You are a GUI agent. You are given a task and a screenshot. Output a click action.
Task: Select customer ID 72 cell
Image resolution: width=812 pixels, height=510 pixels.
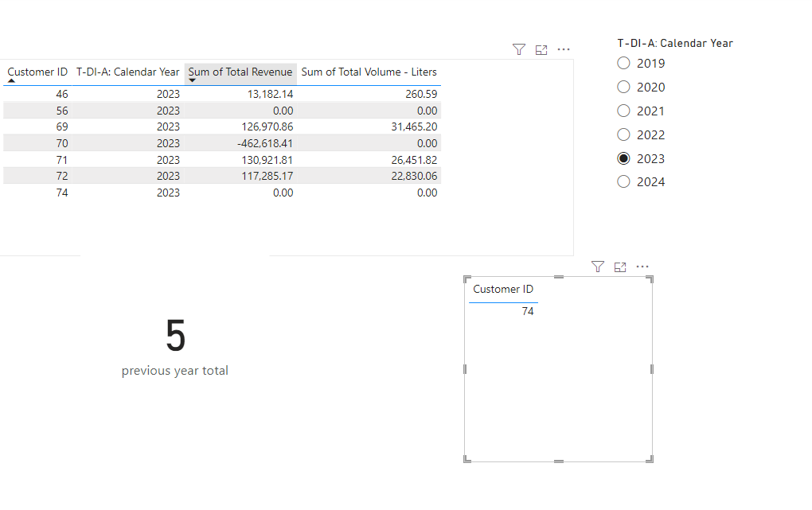click(62, 176)
